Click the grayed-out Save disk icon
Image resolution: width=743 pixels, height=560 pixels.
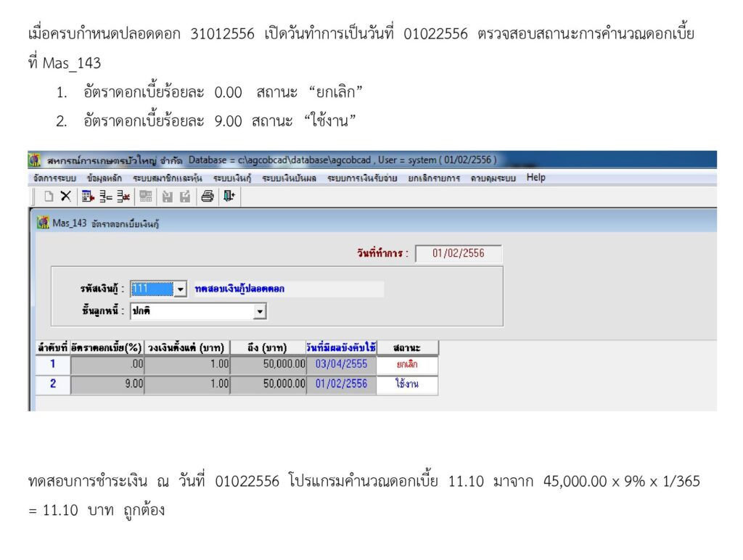tap(168, 196)
